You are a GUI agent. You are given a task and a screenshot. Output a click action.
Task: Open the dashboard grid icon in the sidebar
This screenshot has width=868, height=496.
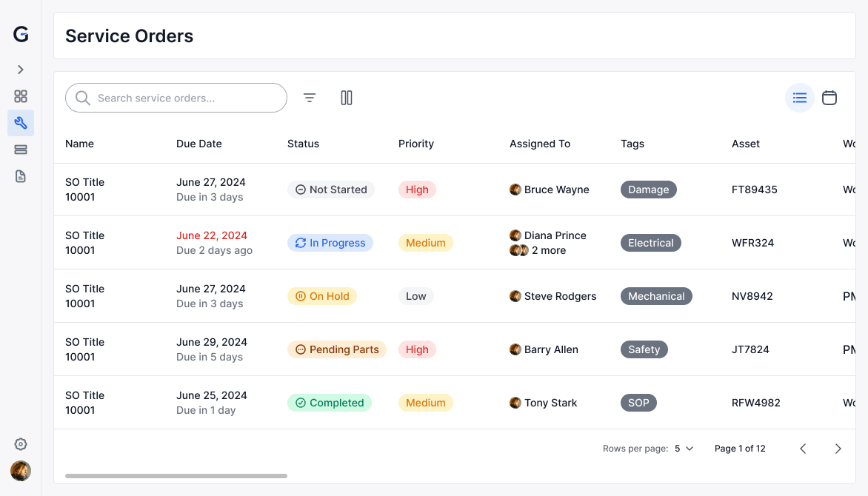coord(21,96)
